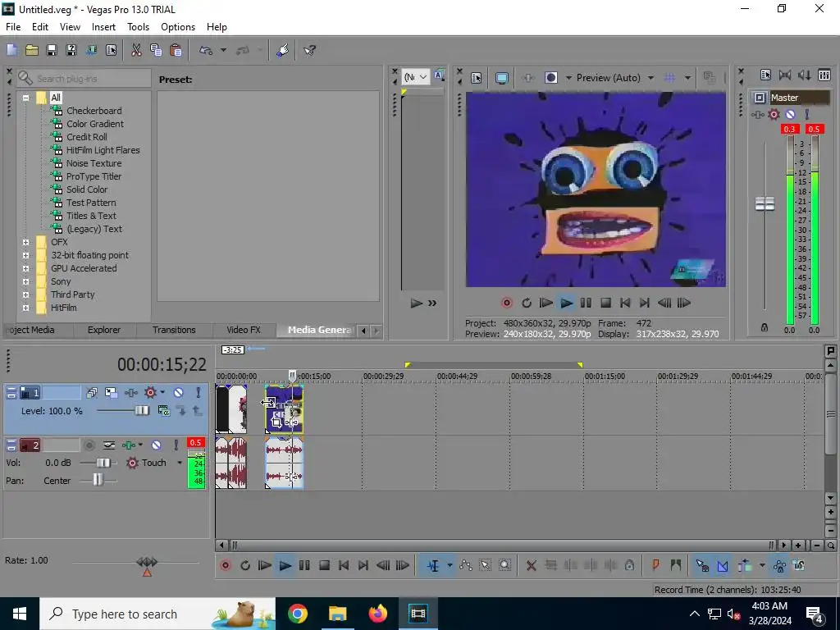840x630 pixels.
Task: Toggle Solo on audio track 2
Action: click(176, 445)
